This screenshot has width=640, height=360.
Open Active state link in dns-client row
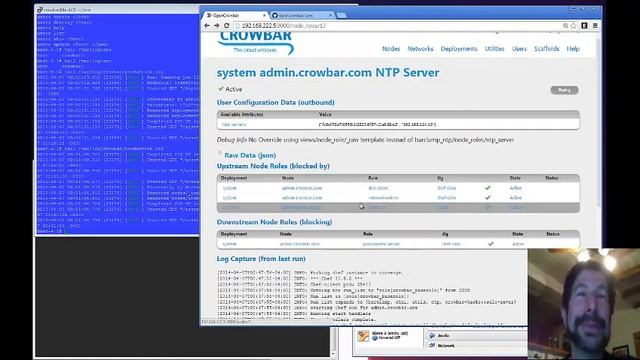[x=516, y=188]
